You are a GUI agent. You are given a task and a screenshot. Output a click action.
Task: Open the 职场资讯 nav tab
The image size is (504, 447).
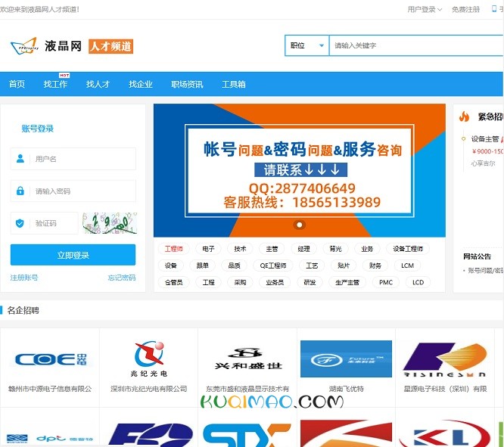click(187, 84)
